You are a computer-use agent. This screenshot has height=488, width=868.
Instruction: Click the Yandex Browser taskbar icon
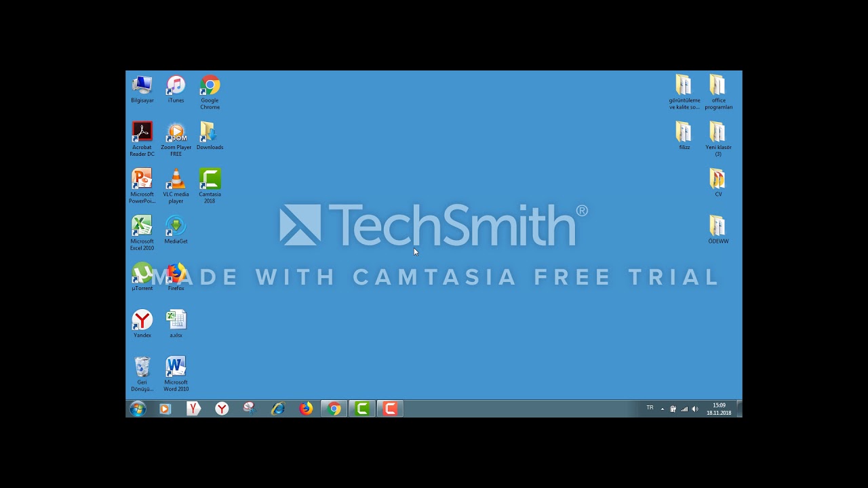tap(194, 409)
